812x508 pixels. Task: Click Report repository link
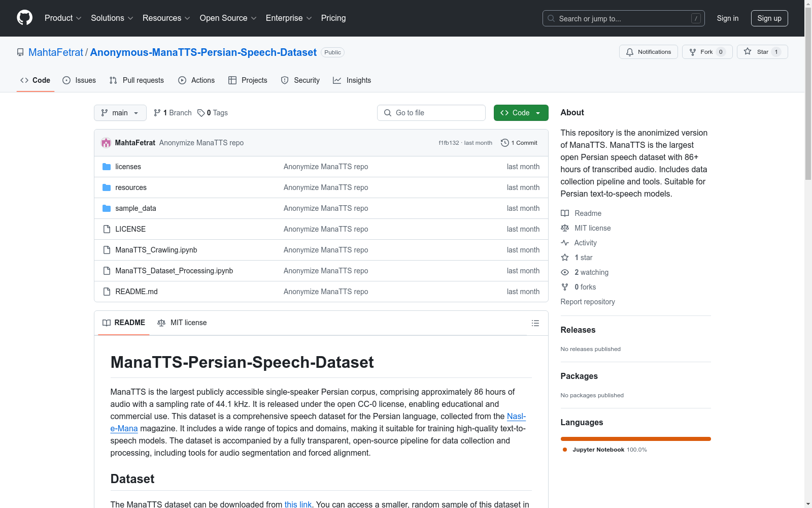pos(588,302)
